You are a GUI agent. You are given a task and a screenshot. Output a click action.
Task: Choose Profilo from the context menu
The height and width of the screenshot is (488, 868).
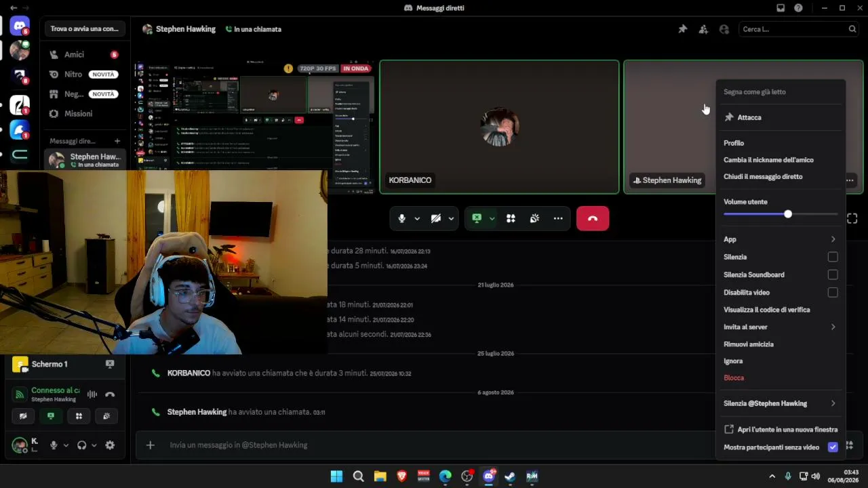tap(781, 143)
